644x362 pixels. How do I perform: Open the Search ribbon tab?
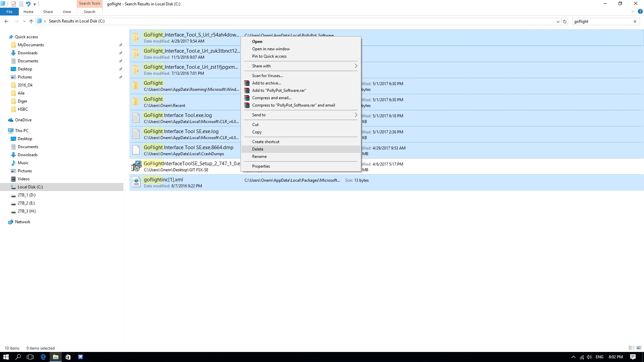(90, 12)
